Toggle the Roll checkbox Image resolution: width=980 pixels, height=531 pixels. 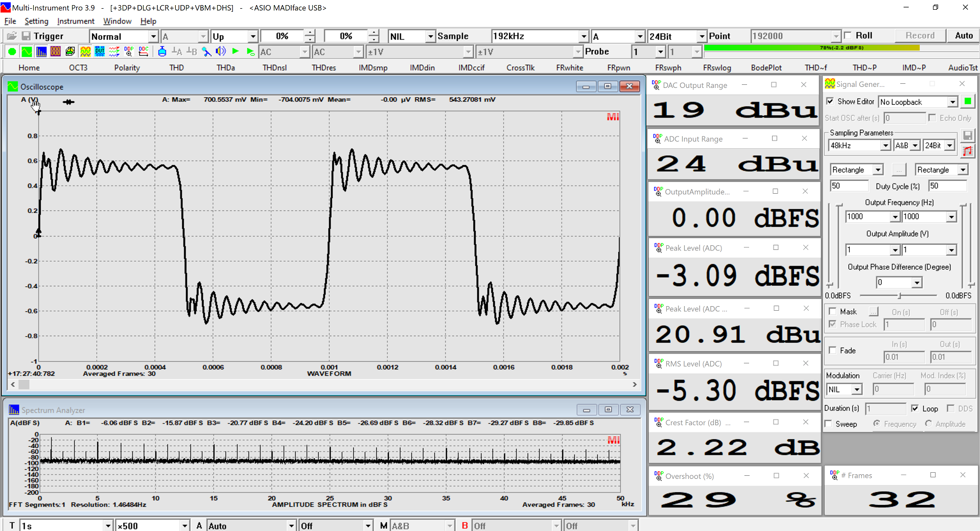(x=848, y=35)
